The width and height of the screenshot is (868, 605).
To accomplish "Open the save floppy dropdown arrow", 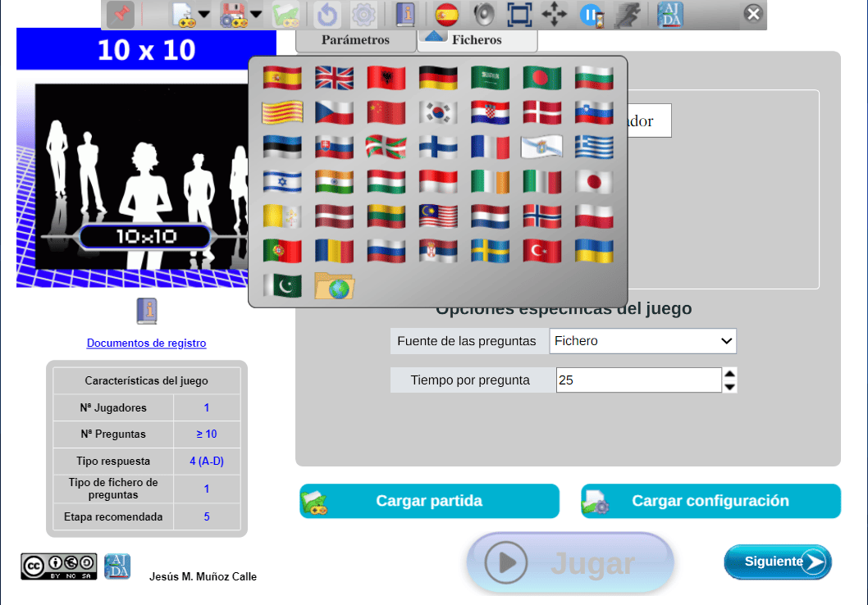I will [256, 15].
